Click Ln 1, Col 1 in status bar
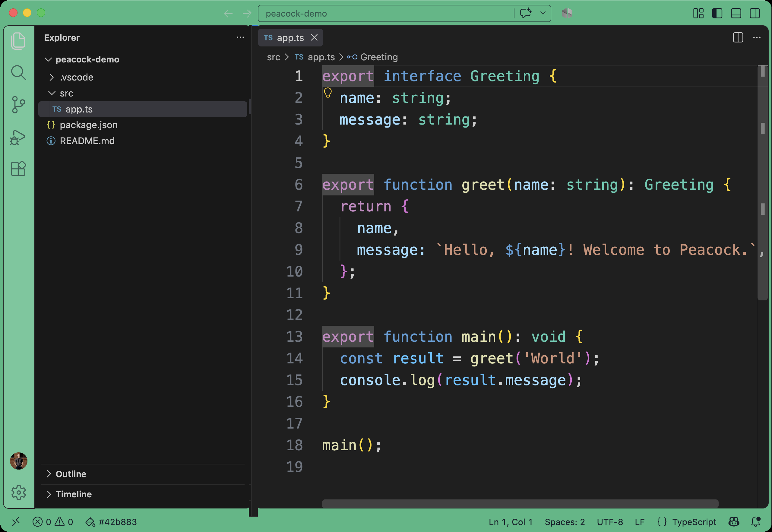Screen dimensions: 772x532 pyautogui.click(x=510, y=522)
